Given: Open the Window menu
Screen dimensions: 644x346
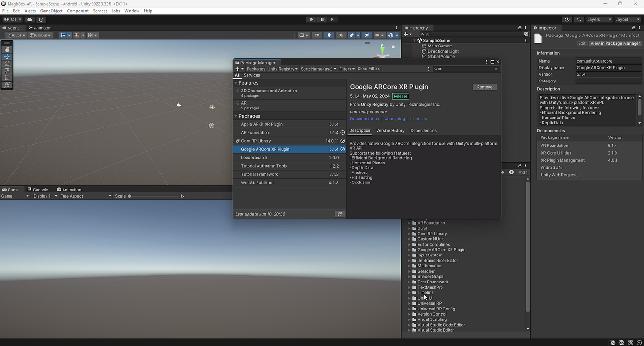Looking at the screenshot, I should [x=131, y=10].
